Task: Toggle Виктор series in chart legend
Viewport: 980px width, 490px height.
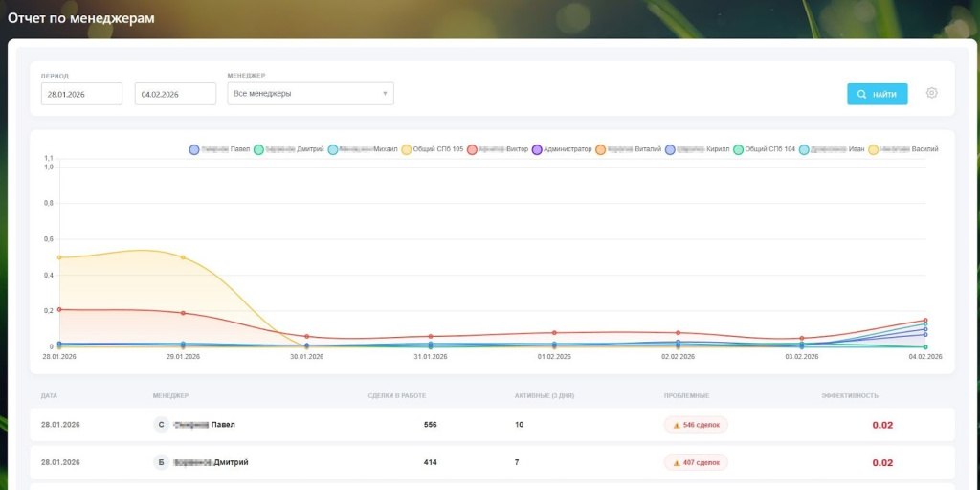Action: point(498,149)
